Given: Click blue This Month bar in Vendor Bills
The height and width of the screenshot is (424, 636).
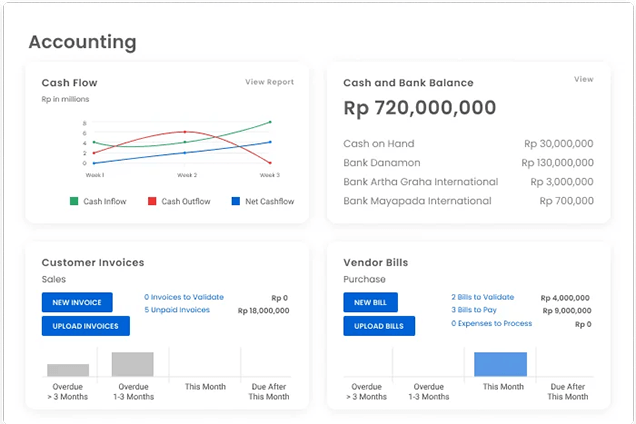Looking at the screenshot, I should point(500,364).
